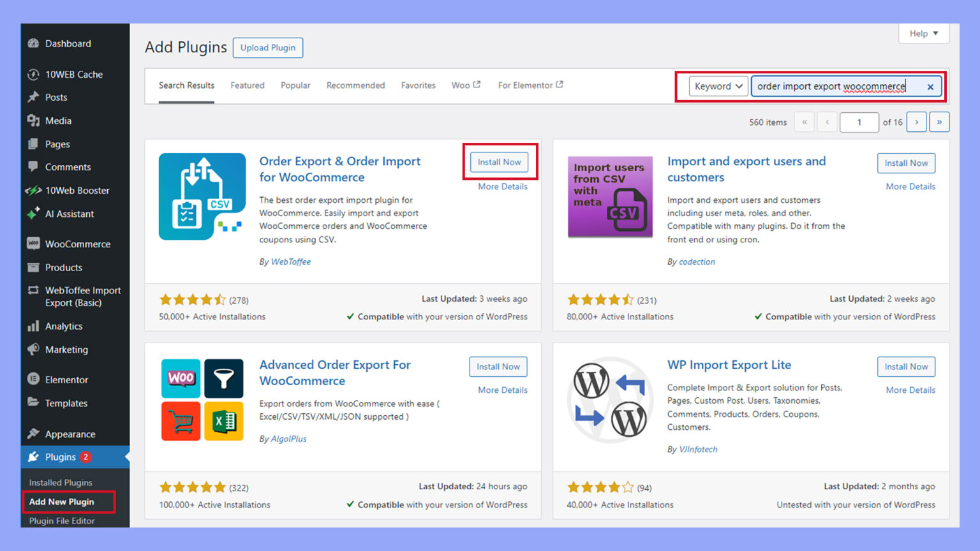Expand the Help dropdown
980x551 pixels.
tap(923, 33)
